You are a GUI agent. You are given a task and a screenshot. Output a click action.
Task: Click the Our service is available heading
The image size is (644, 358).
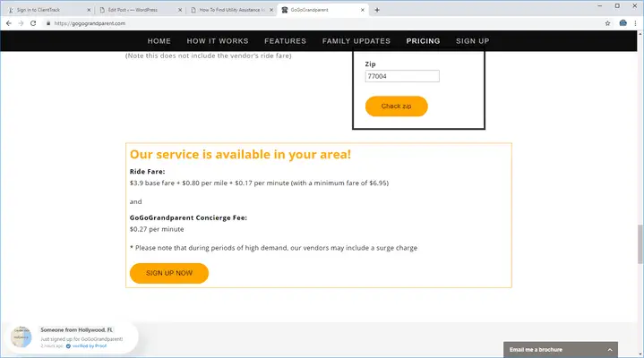pyautogui.click(x=240, y=154)
